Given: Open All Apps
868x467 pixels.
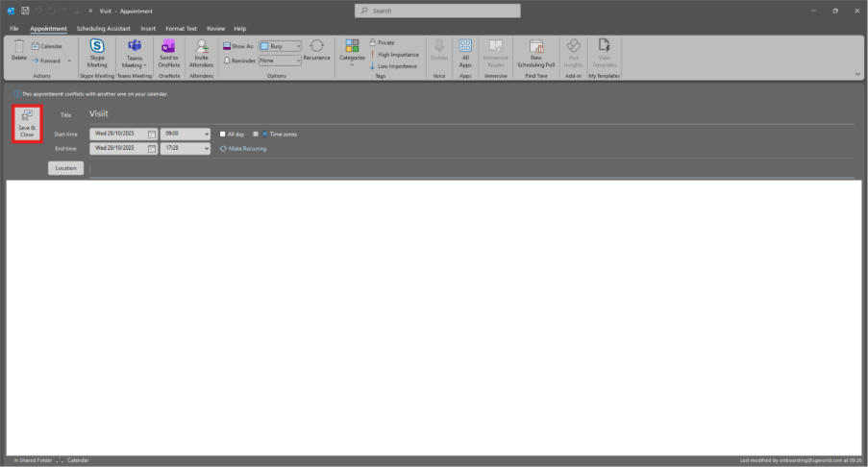Looking at the screenshot, I should (x=465, y=53).
